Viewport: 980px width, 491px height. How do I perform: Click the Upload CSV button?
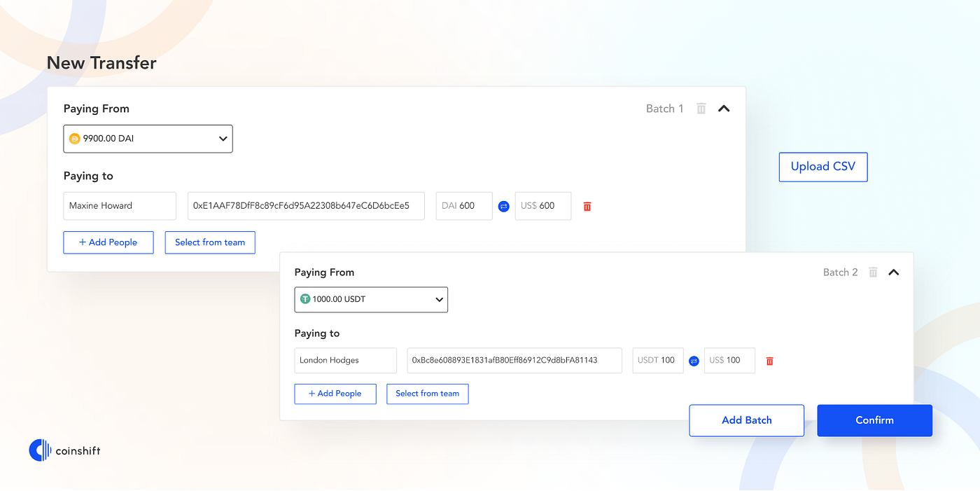[x=823, y=167]
